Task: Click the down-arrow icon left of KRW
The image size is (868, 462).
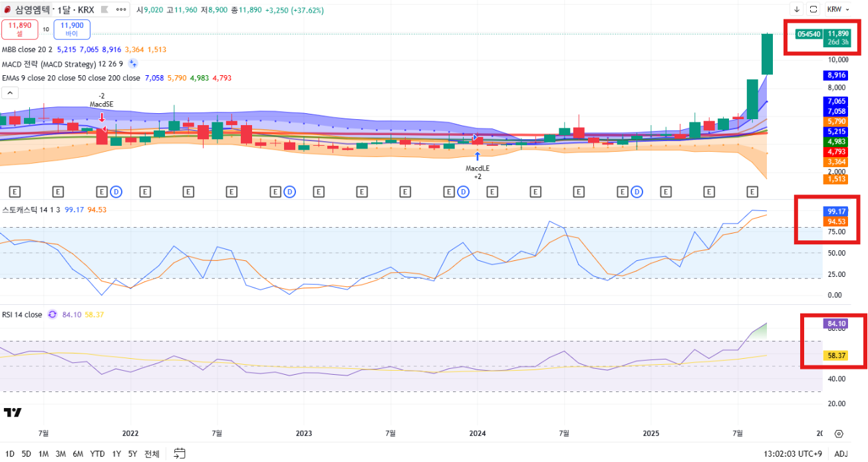Action: coord(796,9)
